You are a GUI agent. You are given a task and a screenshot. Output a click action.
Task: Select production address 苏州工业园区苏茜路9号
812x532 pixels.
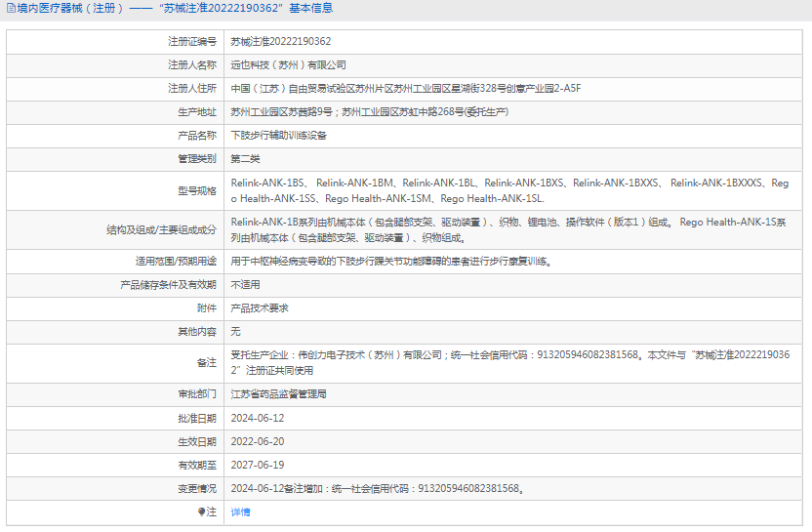(x=369, y=112)
